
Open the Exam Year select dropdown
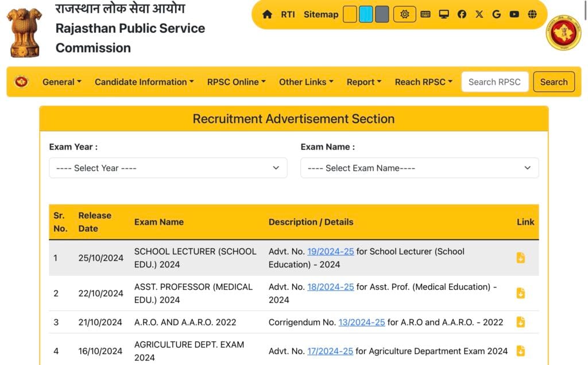tap(168, 168)
